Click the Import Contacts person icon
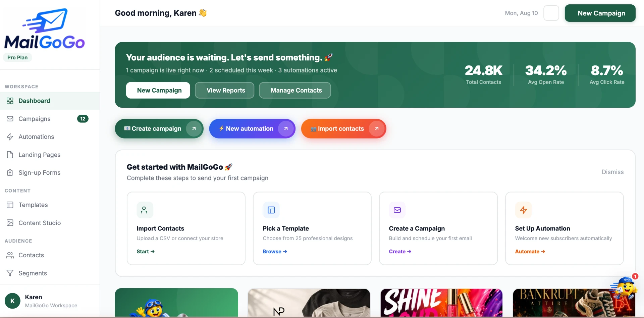This screenshot has height=318, width=644. (x=144, y=210)
